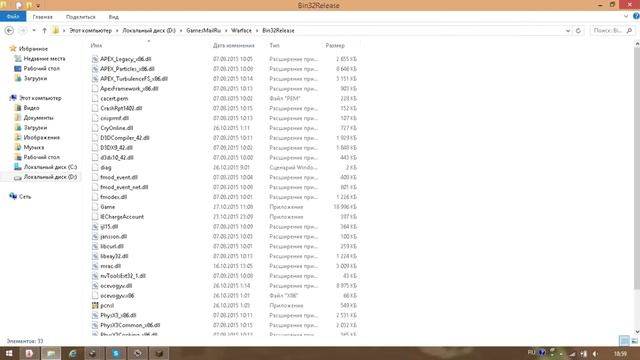Image resolution: width=640 pixels, height=360 pixels.
Task: Select Локальный диск (D:) in sidebar
Action: tap(50, 177)
